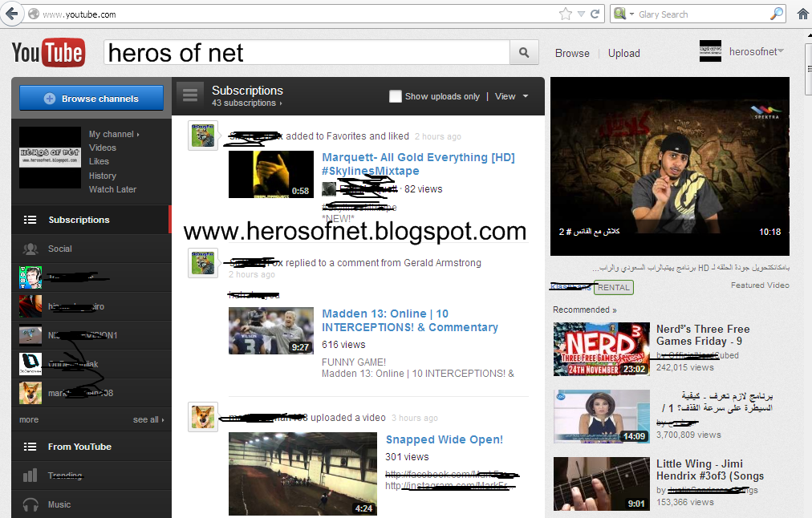Open Music headphones icon
This screenshot has width=812, height=518.
pyautogui.click(x=30, y=504)
